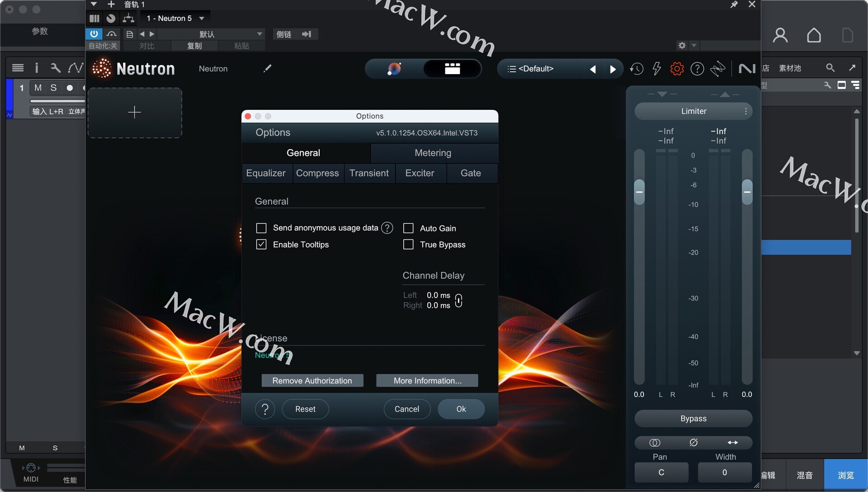Click the home icon in host toolbar
Viewport: 868px width, 492px height.
tap(814, 35)
